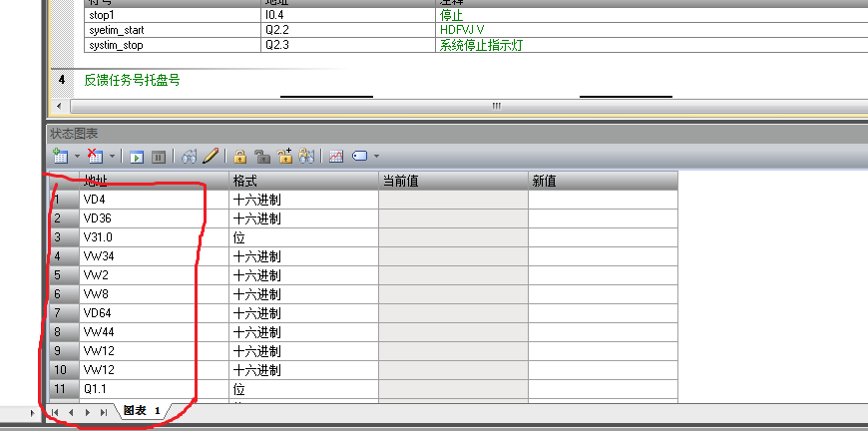Open the trend view chart icon

pos(336,157)
